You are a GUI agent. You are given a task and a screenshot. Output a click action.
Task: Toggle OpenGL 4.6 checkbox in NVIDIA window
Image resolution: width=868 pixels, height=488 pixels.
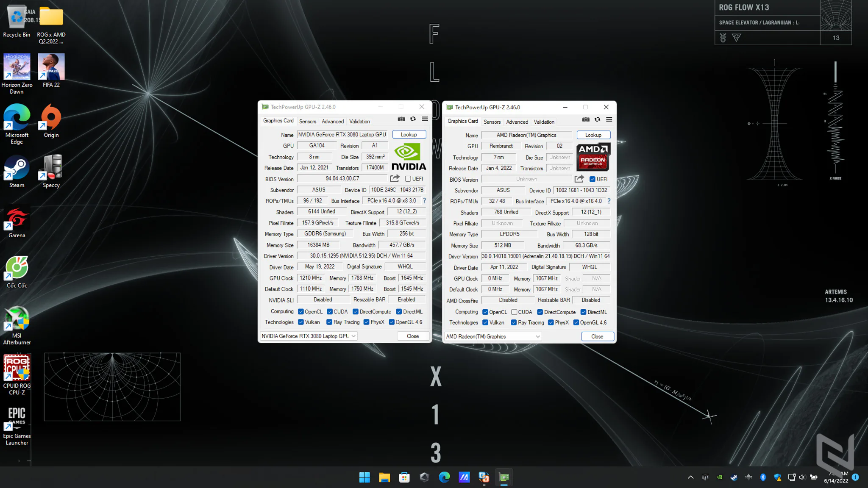click(x=392, y=322)
